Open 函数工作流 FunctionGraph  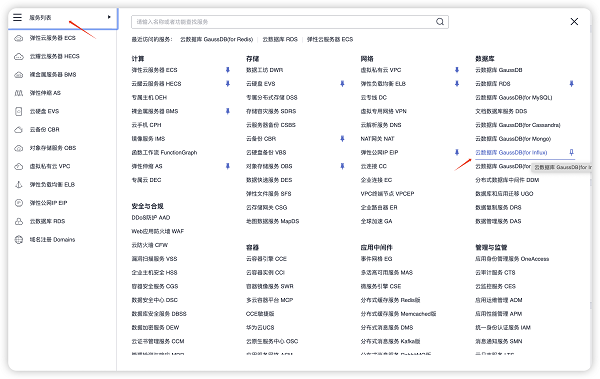pyautogui.click(x=164, y=152)
